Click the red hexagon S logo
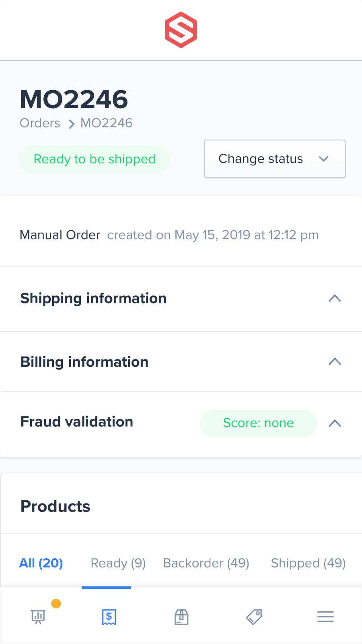The height and width of the screenshot is (644, 362). click(x=181, y=30)
